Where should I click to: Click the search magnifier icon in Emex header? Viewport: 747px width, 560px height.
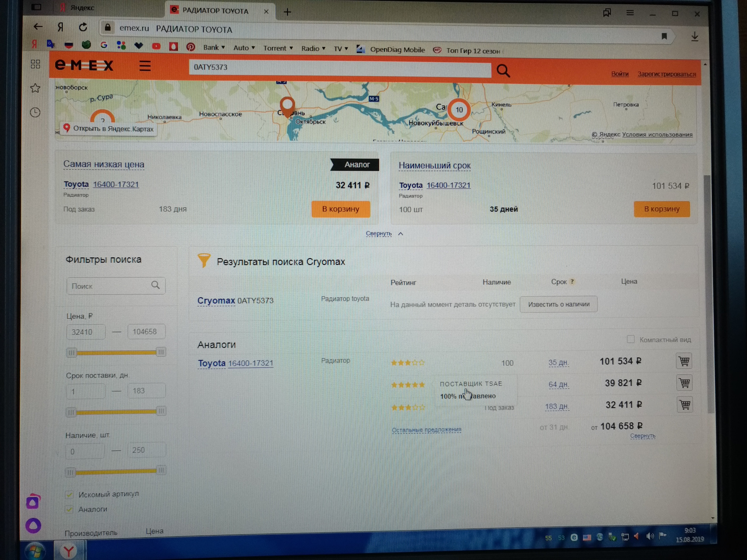click(x=503, y=71)
